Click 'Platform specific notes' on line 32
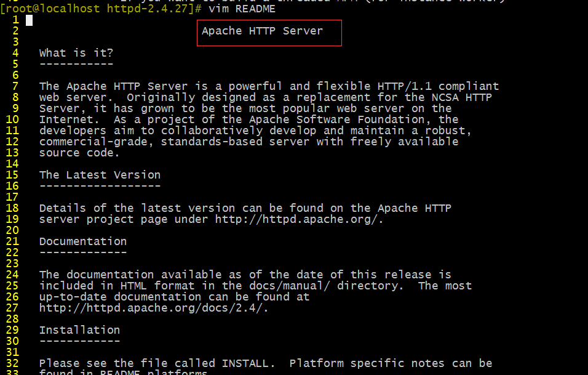The image size is (588, 375). point(367,363)
